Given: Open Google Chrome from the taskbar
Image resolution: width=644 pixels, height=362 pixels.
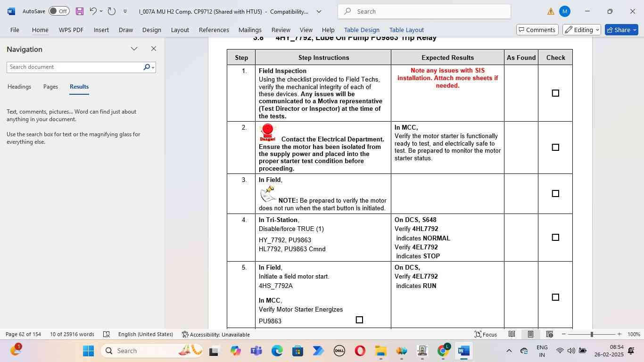Looking at the screenshot, I should (443, 351).
